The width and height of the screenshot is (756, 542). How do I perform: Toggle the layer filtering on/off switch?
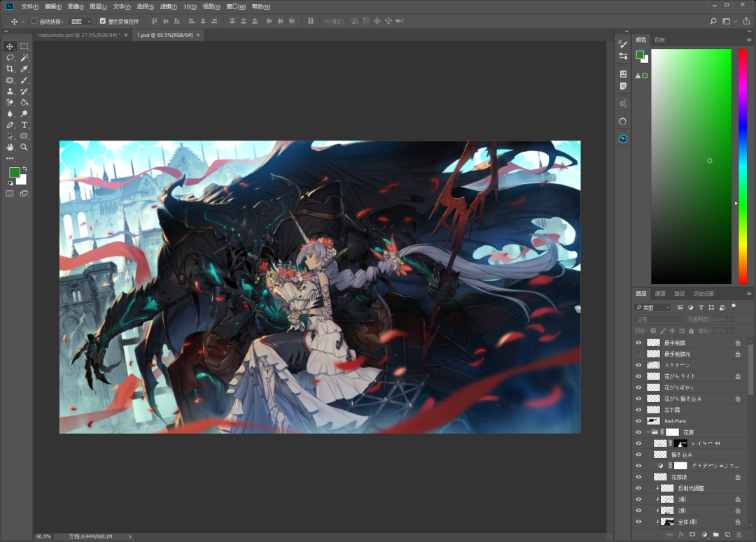734,306
